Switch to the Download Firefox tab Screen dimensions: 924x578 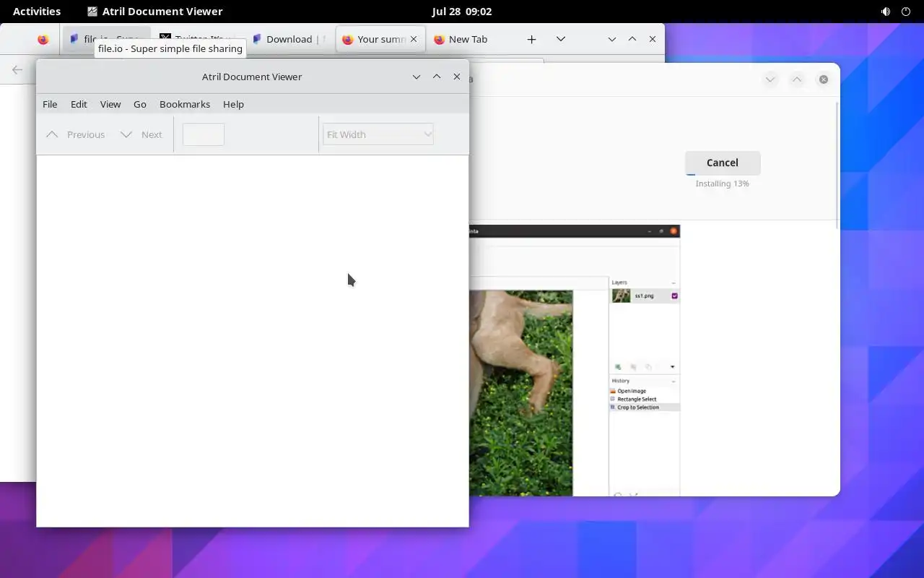pos(289,39)
